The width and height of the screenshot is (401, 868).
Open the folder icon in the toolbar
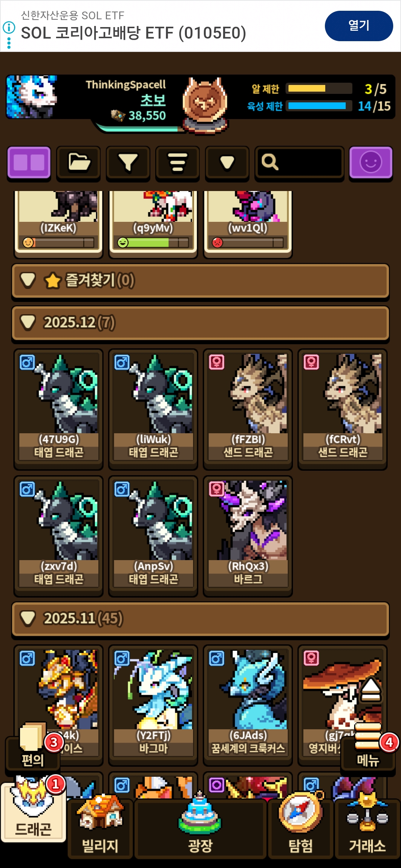pyautogui.click(x=79, y=162)
